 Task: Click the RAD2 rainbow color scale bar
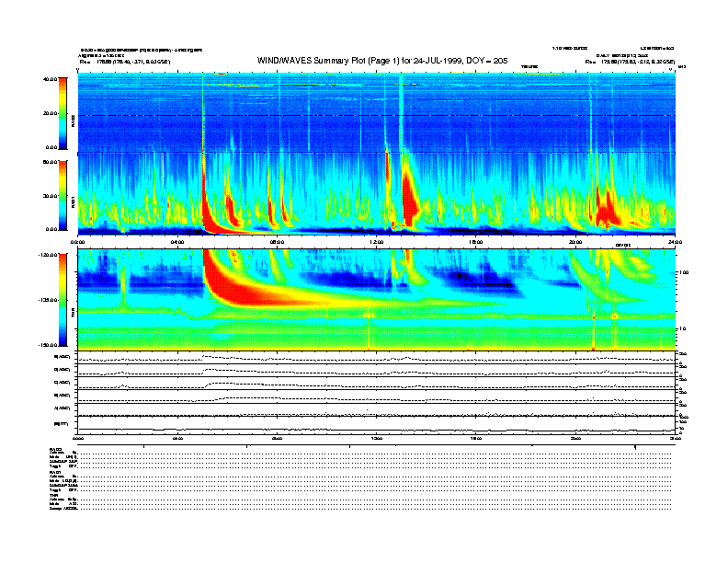[63, 113]
